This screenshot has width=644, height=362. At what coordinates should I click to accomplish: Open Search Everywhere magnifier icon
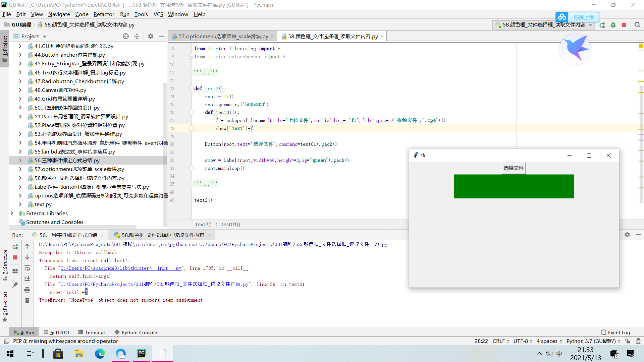point(638,25)
